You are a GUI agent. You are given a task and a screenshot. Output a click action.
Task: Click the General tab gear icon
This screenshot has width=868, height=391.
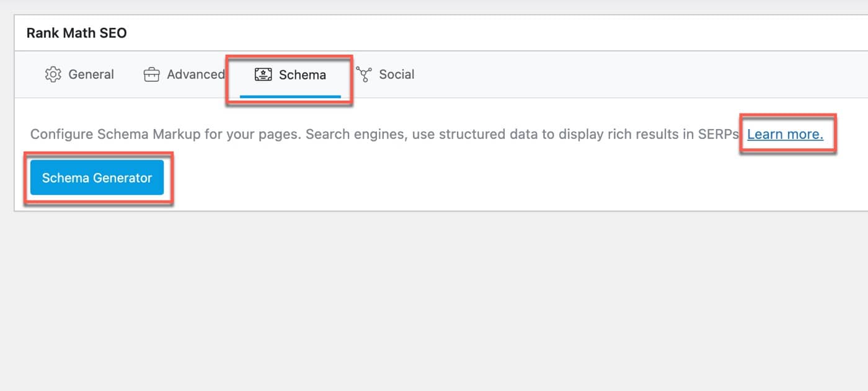[53, 74]
